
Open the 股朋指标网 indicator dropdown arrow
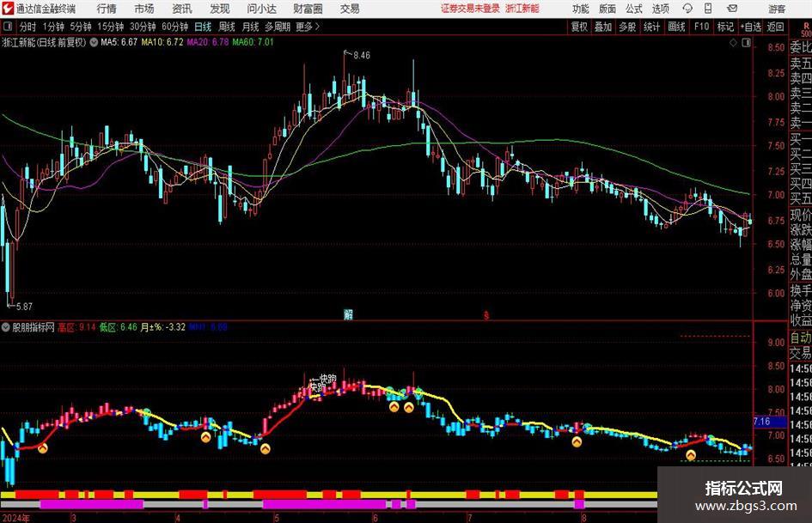coord(6,327)
